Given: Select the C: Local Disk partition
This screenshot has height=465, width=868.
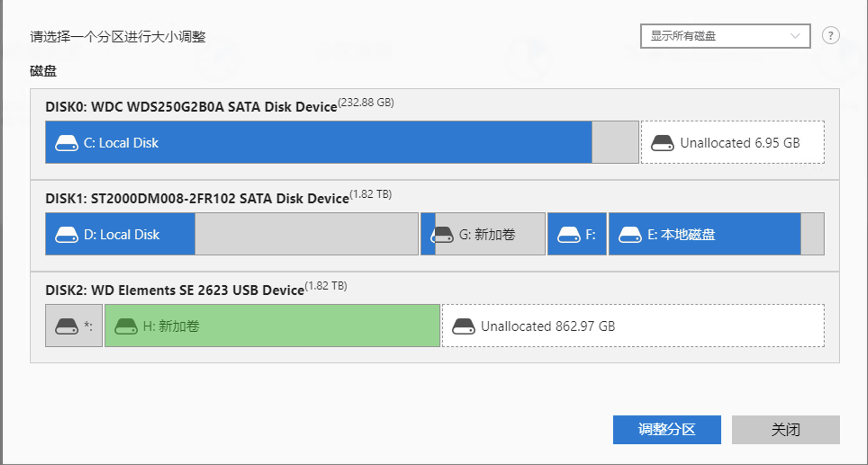Looking at the screenshot, I should click(342, 142).
